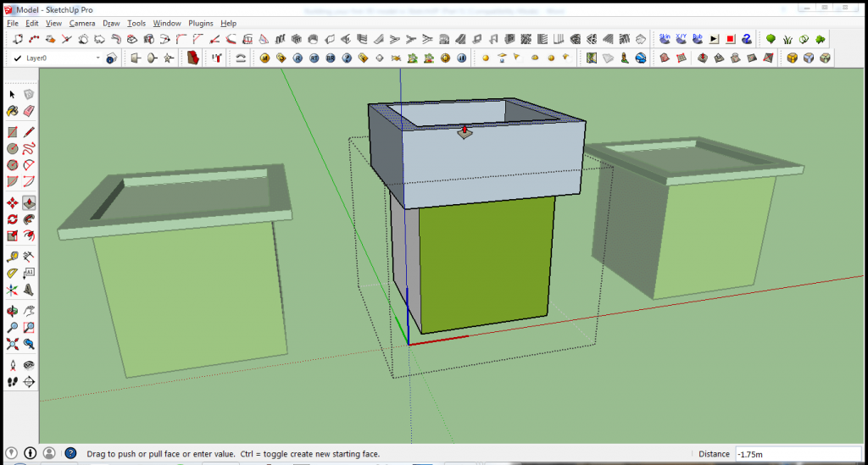This screenshot has width=868, height=465.
Task: Open the File menu
Action: click(12, 23)
